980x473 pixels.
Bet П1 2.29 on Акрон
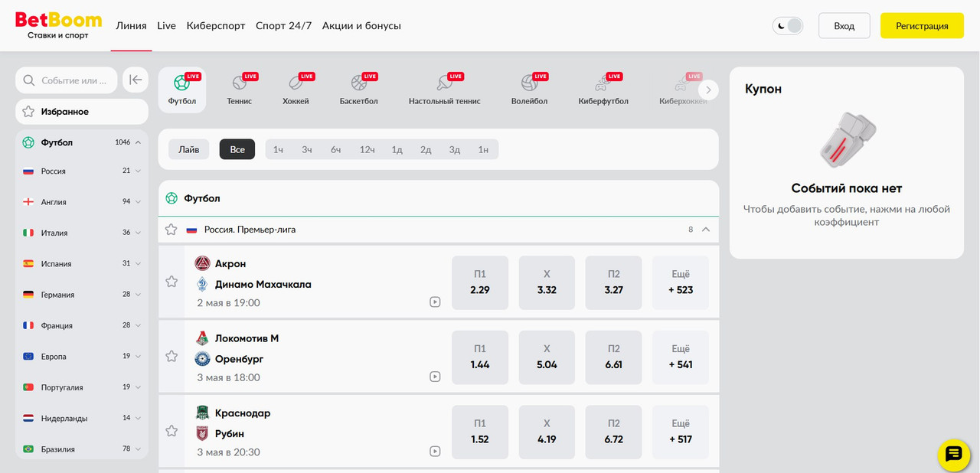click(480, 282)
